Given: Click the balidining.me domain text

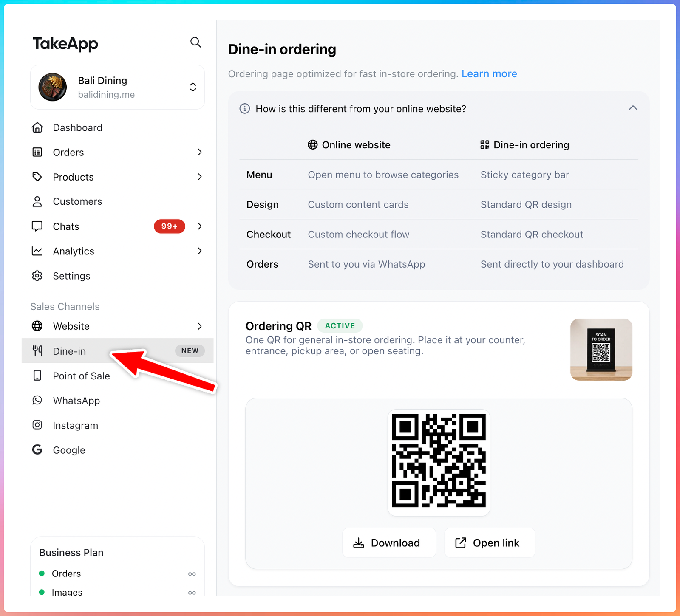Looking at the screenshot, I should click(106, 95).
